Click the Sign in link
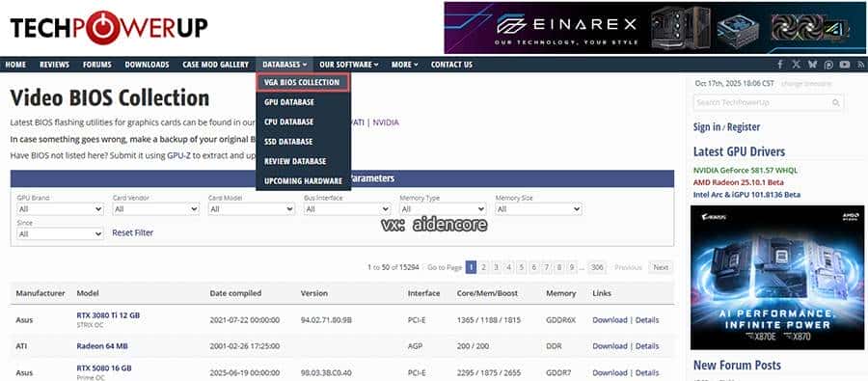Screen dimensions: 868x381 coord(707,126)
